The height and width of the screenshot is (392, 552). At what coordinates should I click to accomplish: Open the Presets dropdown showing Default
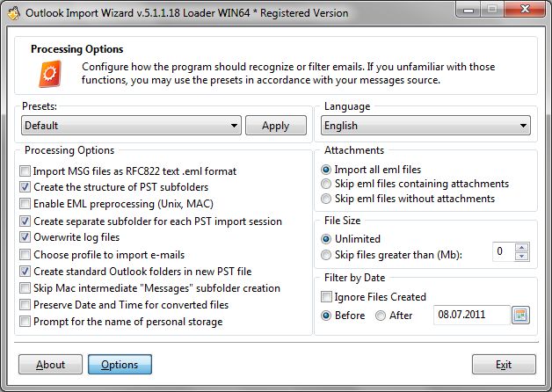pyautogui.click(x=131, y=126)
